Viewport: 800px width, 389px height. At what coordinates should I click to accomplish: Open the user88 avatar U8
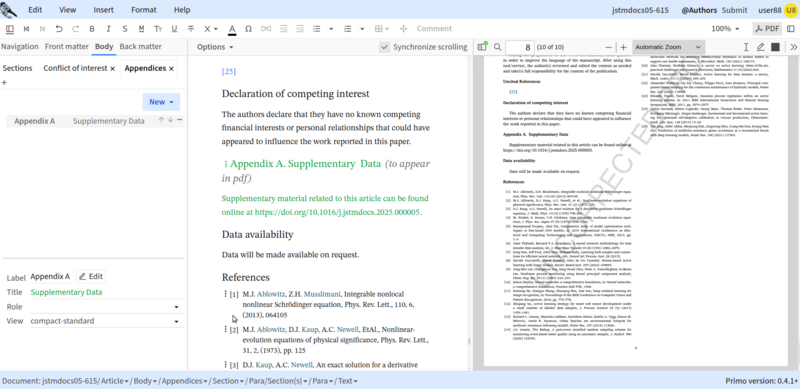[x=790, y=10]
